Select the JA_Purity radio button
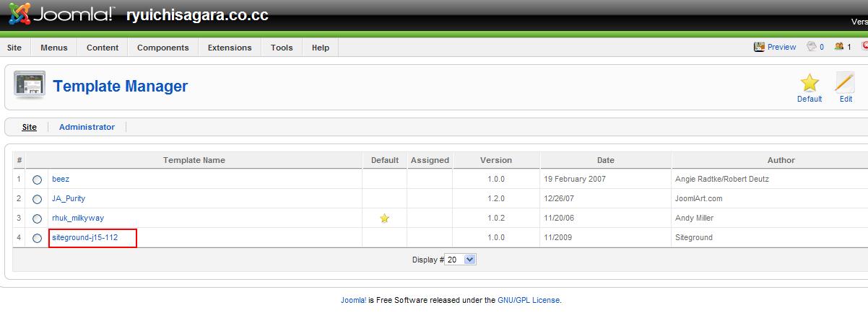Image resolution: width=868 pixels, height=318 pixels. [x=37, y=199]
